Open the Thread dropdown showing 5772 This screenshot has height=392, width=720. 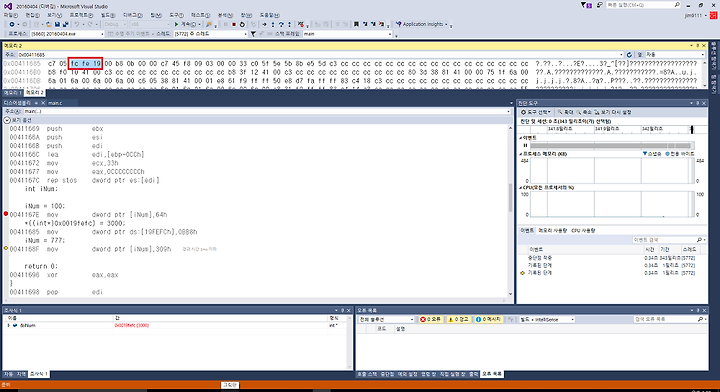tap(210, 34)
